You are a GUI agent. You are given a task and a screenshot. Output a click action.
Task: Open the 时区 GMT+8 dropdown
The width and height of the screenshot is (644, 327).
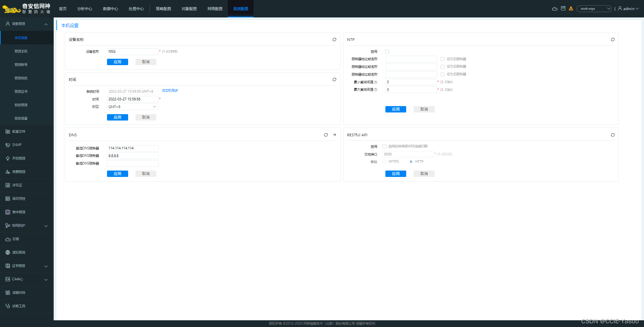coord(132,107)
